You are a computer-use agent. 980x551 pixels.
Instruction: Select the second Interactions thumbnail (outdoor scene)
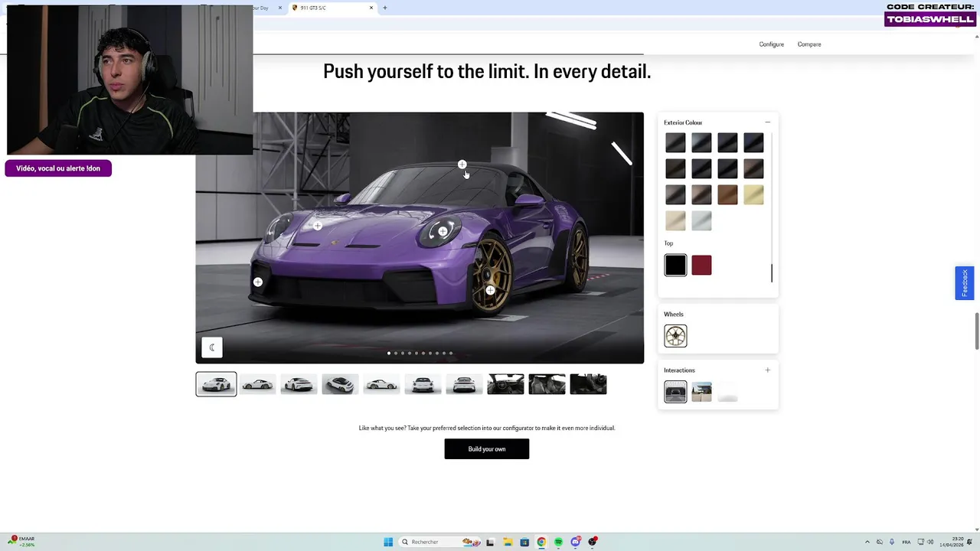[x=701, y=392]
